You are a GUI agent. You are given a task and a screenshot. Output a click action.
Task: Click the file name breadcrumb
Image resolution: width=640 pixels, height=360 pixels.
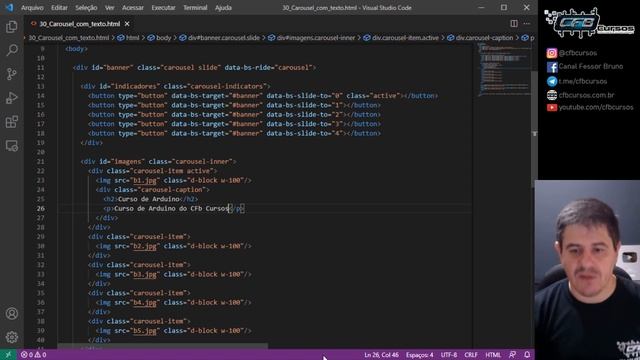(x=69, y=38)
